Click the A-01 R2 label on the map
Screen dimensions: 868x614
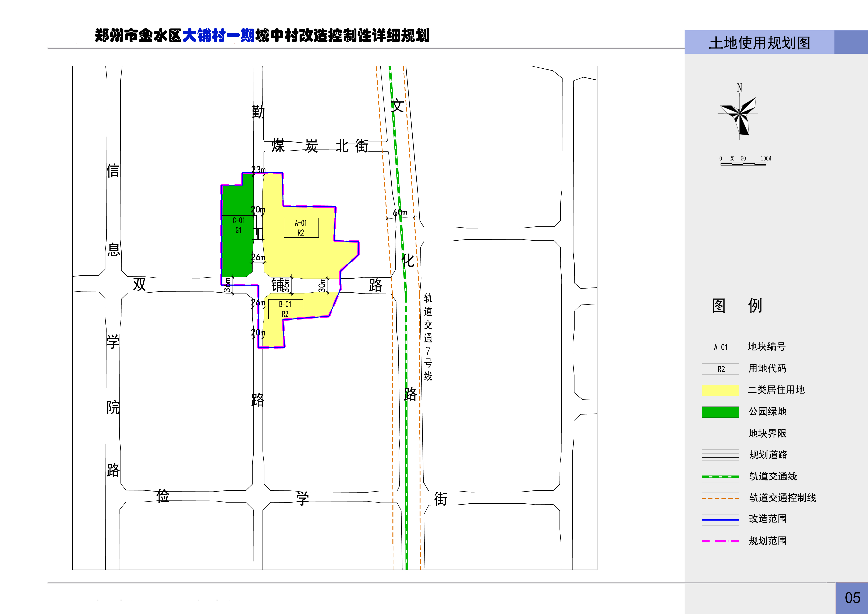(301, 228)
